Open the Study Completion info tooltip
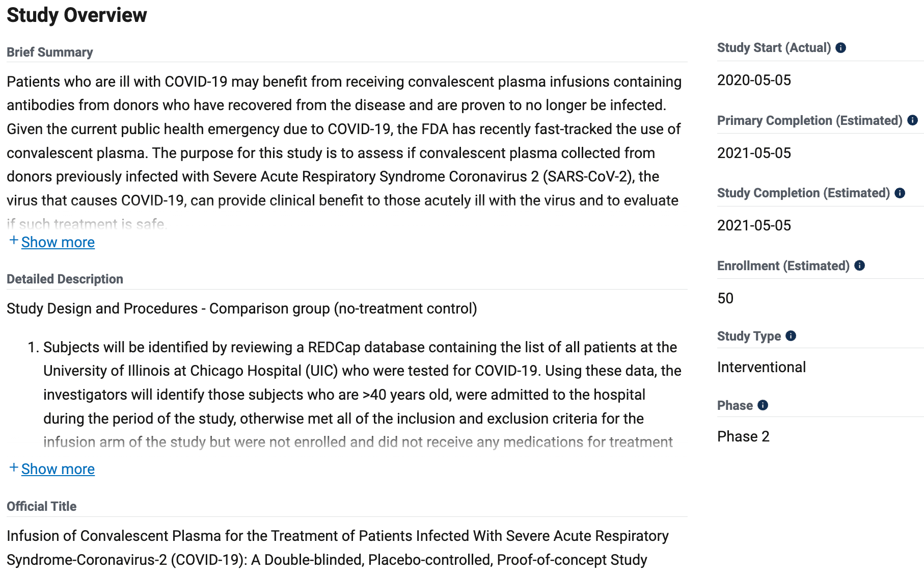The image size is (924, 573). pos(900,193)
